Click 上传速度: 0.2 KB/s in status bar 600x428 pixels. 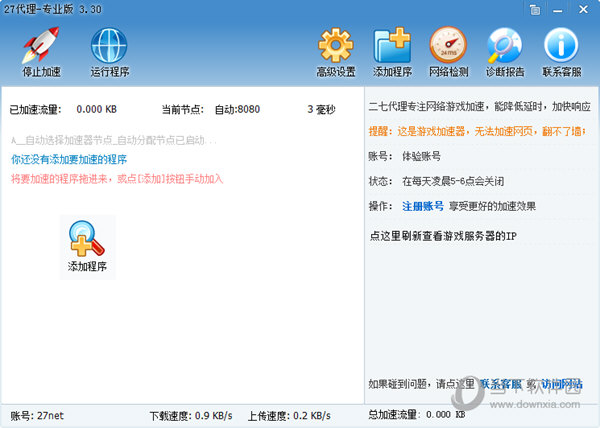pos(289,416)
